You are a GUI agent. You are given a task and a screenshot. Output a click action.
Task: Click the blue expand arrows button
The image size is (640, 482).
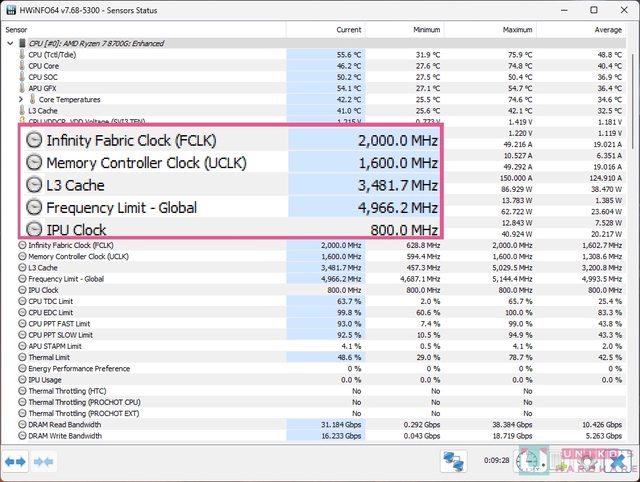[x=15, y=461]
